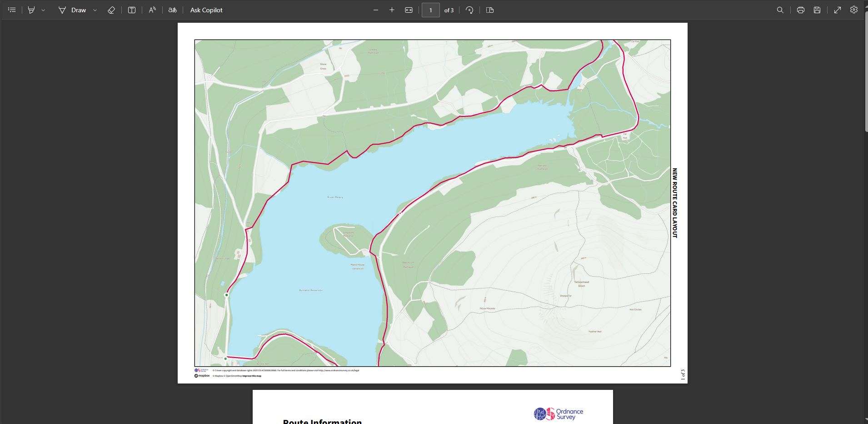The image size is (868, 424).
Task: Open search within the document
Action: (780, 10)
